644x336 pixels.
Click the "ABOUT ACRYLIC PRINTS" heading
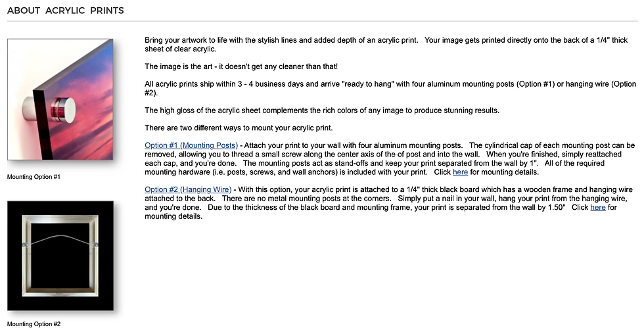pos(65,11)
